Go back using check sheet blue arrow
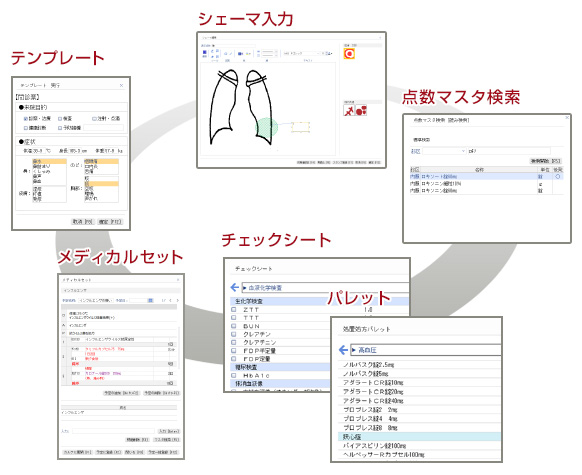 (x=235, y=287)
